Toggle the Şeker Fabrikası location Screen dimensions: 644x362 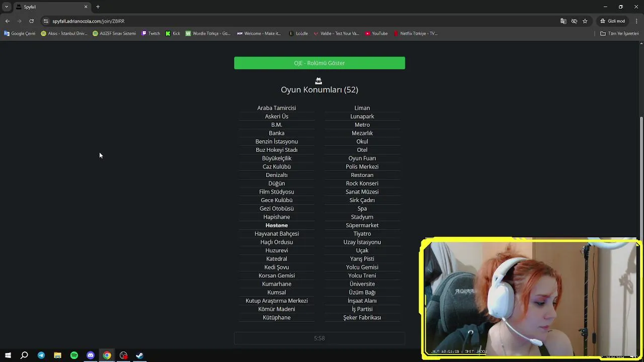point(362,318)
